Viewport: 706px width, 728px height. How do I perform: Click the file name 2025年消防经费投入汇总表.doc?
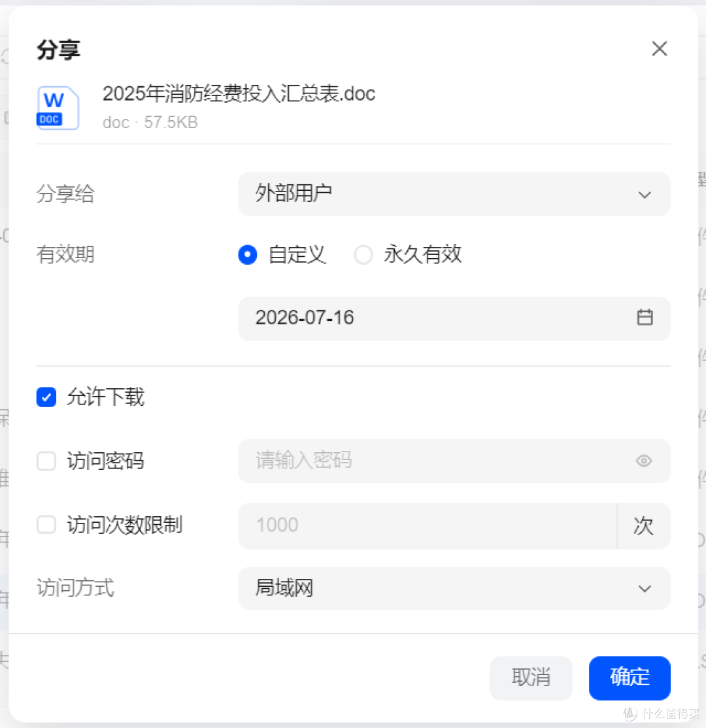[x=239, y=94]
